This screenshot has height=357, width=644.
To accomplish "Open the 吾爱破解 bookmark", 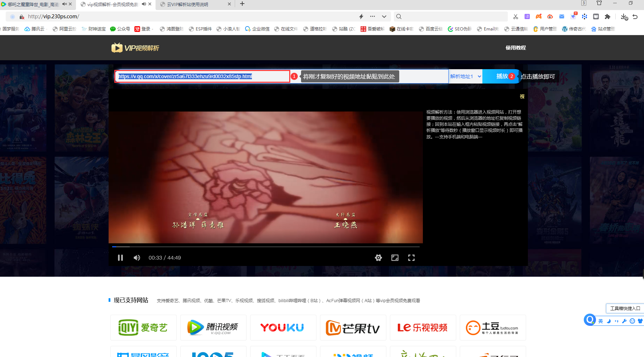I will [x=373, y=29].
